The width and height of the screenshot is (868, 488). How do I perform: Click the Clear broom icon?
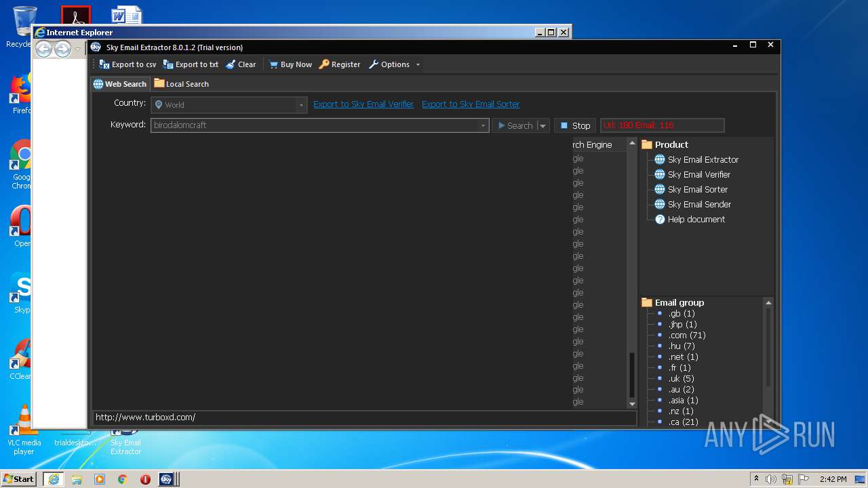point(231,64)
